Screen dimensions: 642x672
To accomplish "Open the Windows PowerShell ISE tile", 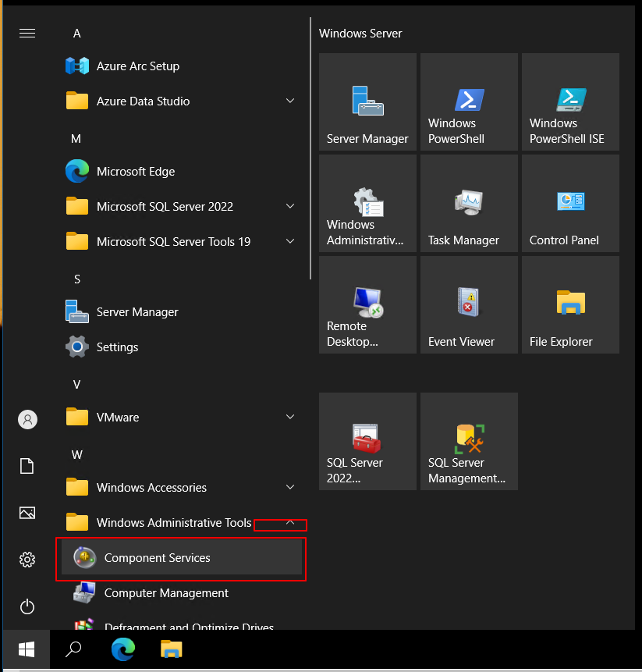I will pyautogui.click(x=570, y=101).
